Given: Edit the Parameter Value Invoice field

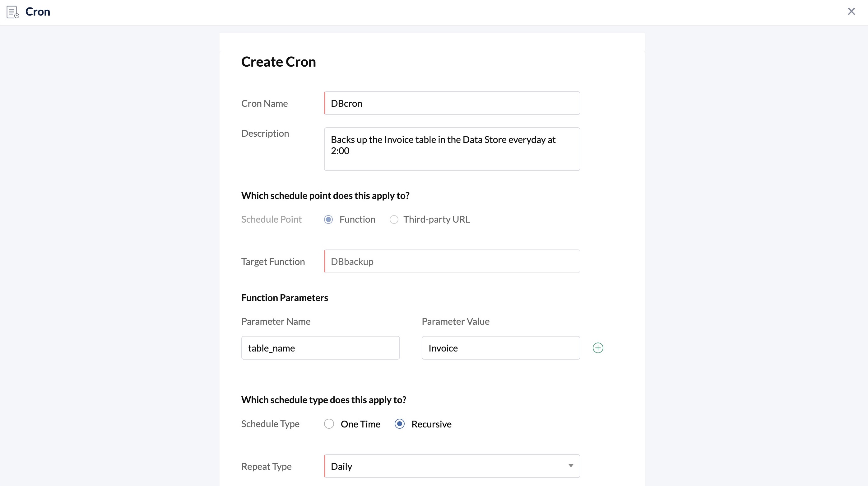Looking at the screenshot, I should coord(501,347).
